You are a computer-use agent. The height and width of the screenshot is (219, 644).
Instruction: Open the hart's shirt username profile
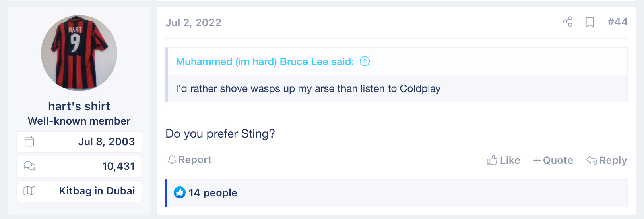click(x=79, y=106)
